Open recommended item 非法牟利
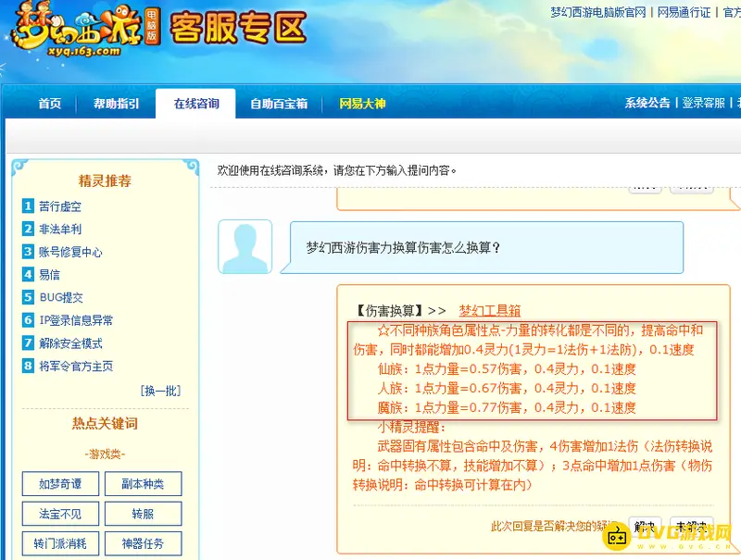Screen dimensions: 741x560 coord(60,229)
